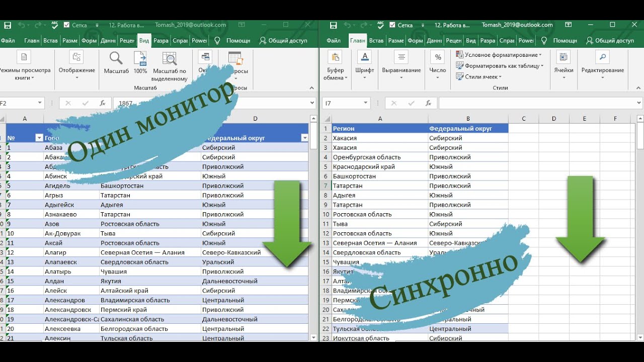
Task: Open Федеральный округ filter in left window
Action: [304, 138]
